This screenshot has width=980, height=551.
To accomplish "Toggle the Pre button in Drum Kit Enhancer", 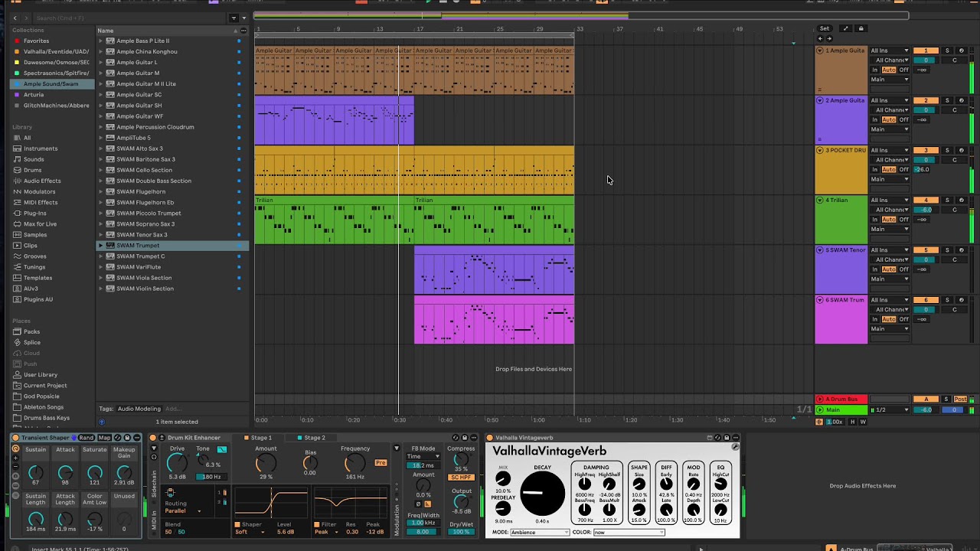I will [x=381, y=463].
